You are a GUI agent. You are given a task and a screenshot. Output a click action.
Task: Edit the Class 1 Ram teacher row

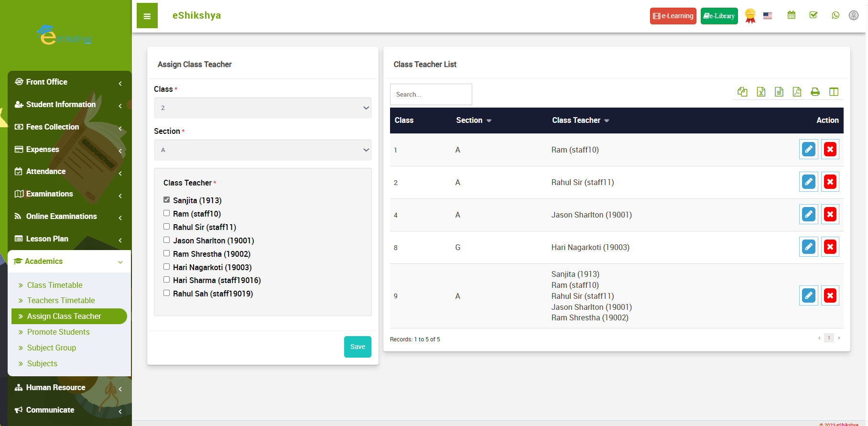(x=808, y=150)
